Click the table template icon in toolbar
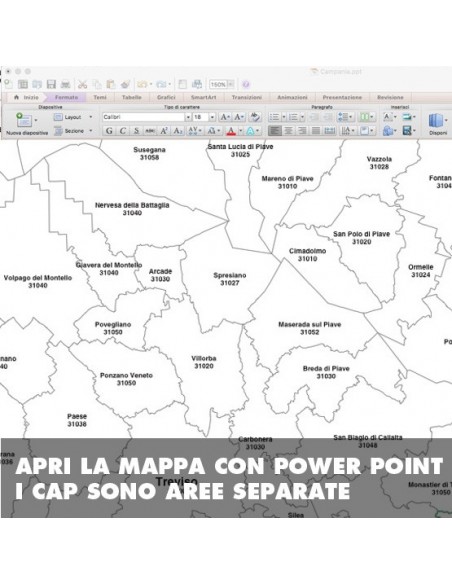Screen dimensions: 452x584 (23, 85)
